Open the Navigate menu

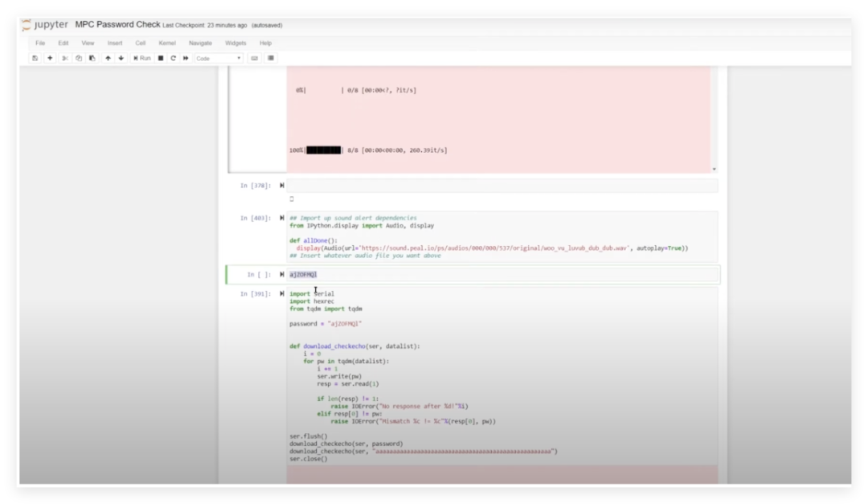pyautogui.click(x=200, y=43)
